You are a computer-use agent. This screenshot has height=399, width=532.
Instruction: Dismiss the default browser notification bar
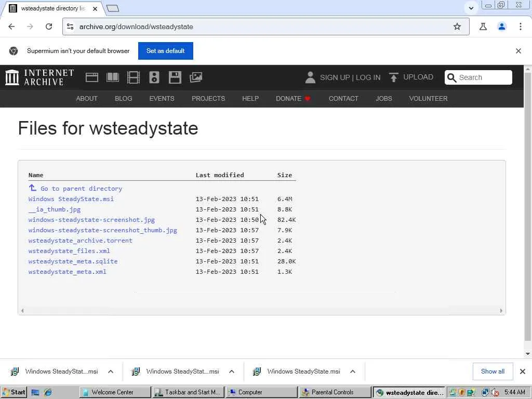[x=518, y=51]
